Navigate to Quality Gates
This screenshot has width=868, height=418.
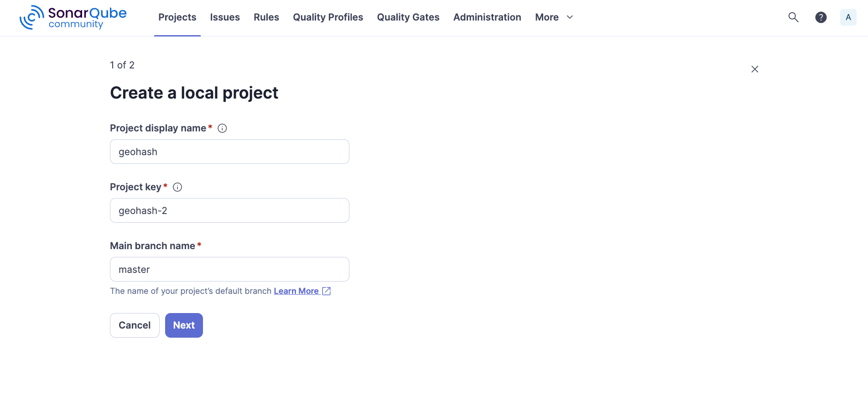[408, 17]
